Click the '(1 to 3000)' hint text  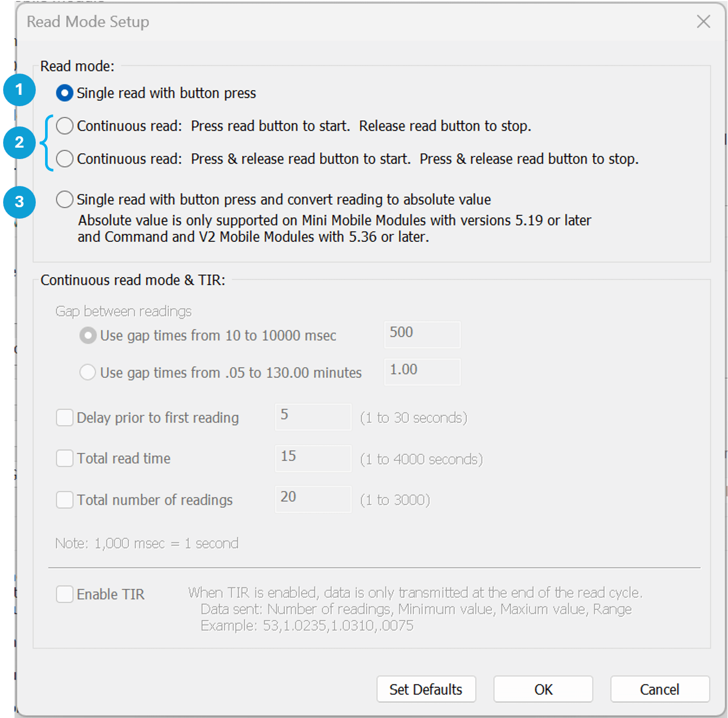[395, 500]
